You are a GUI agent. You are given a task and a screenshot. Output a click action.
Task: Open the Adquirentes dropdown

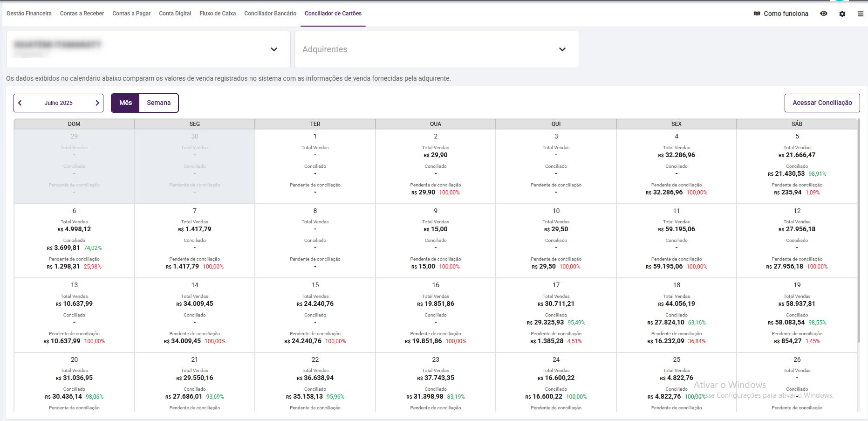(562, 49)
